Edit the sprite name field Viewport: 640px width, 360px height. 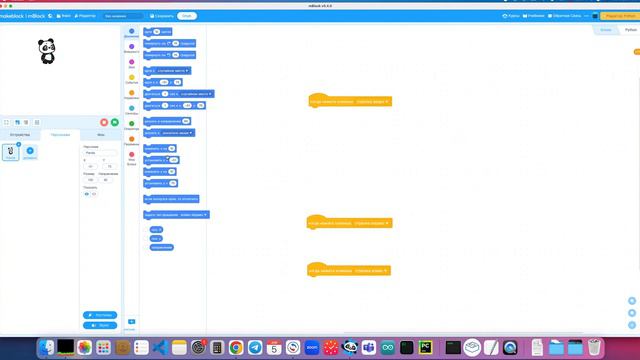[x=100, y=153]
